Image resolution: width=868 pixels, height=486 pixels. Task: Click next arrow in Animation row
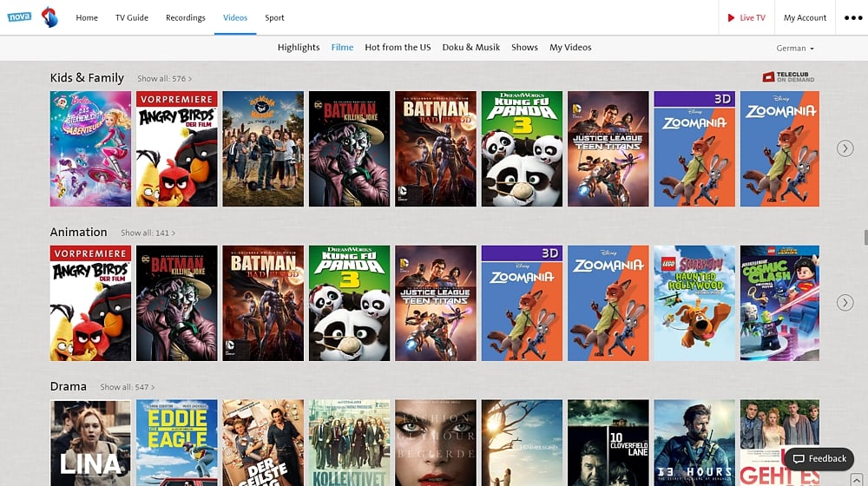845,302
